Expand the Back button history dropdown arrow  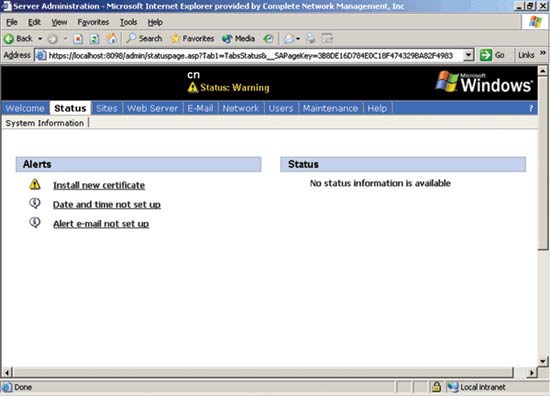pos(40,39)
